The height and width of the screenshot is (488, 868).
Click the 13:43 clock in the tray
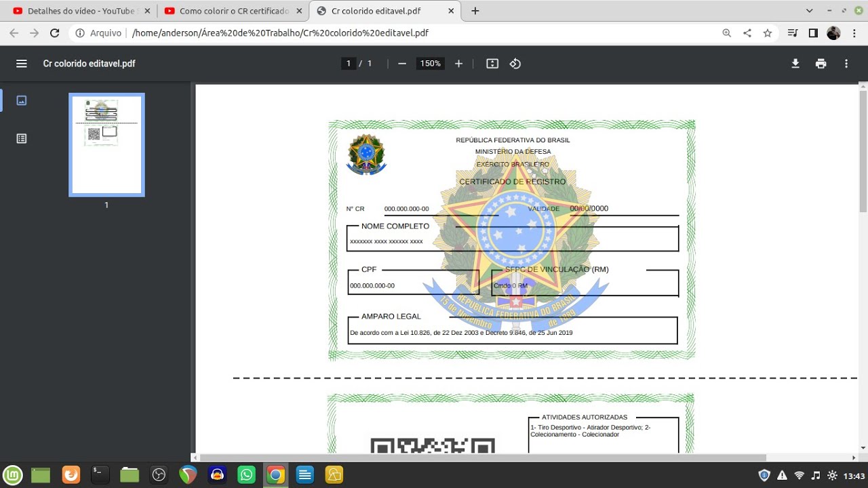point(855,475)
